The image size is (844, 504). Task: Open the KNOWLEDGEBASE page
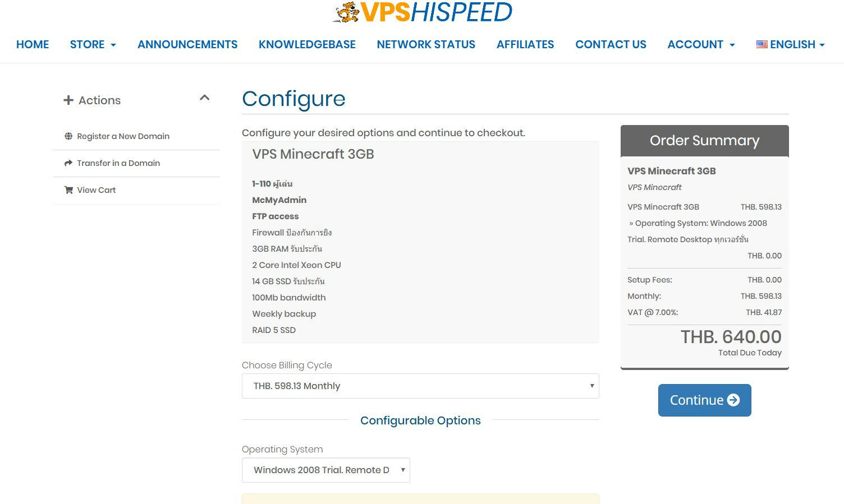(307, 44)
